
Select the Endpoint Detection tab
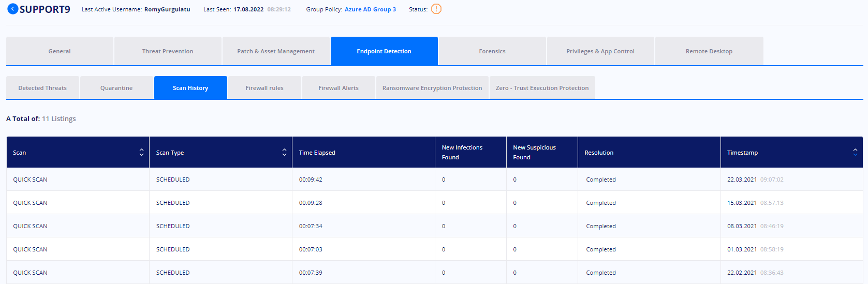click(384, 51)
